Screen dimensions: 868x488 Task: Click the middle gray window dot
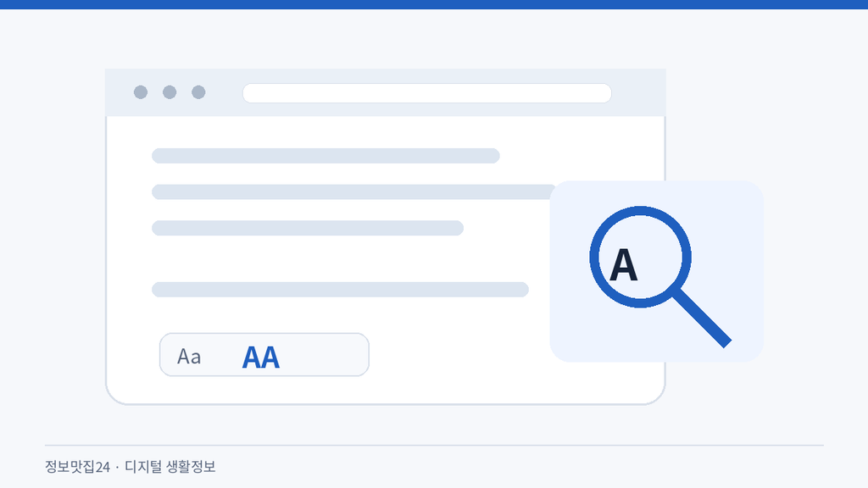[x=170, y=92]
